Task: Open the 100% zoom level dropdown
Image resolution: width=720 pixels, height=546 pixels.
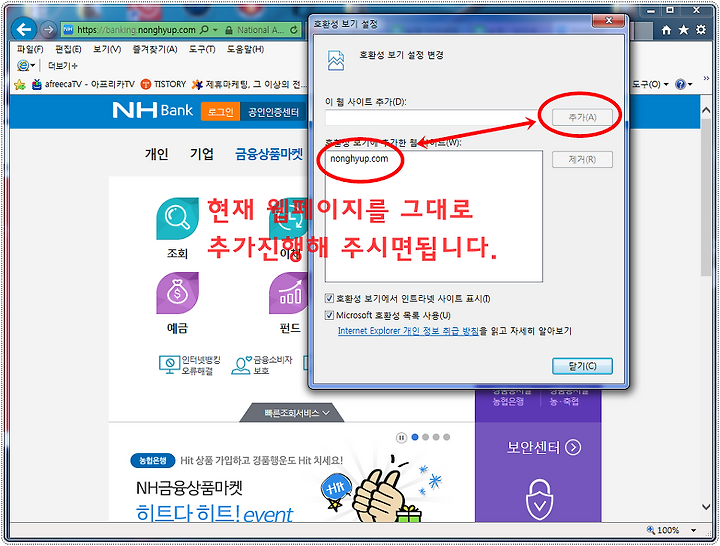Action: point(694,530)
